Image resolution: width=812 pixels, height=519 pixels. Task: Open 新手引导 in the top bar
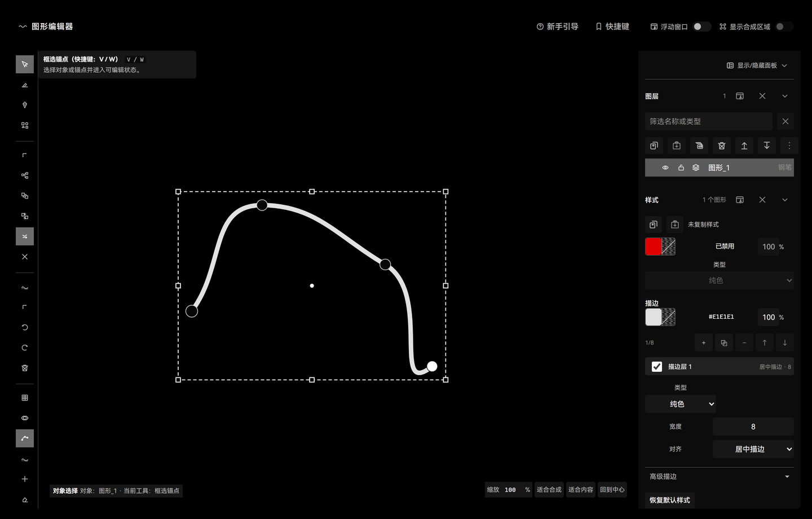pyautogui.click(x=558, y=27)
